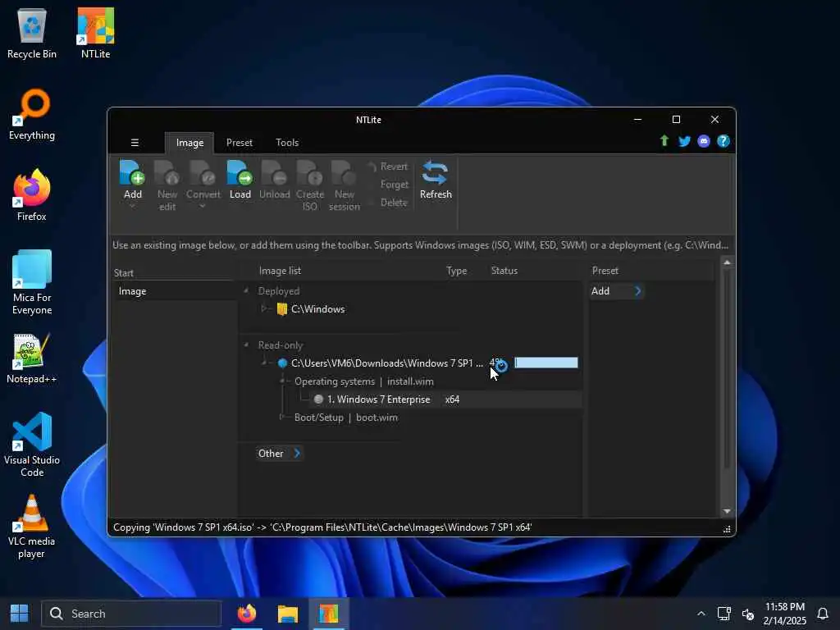This screenshot has width=840, height=630.
Task: Click the grey circle beside Windows 7 Enterprise
Action: pos(318,399)
